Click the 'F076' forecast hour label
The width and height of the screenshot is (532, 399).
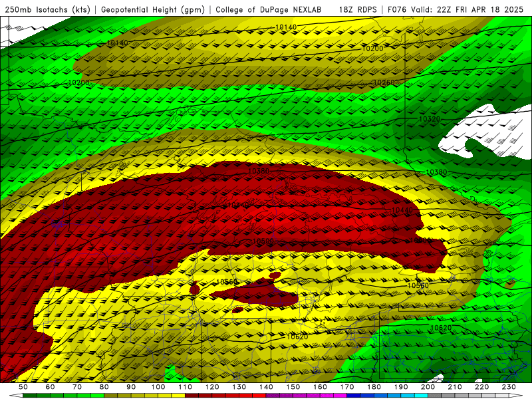pyautogui.click(x=397, y=9)
